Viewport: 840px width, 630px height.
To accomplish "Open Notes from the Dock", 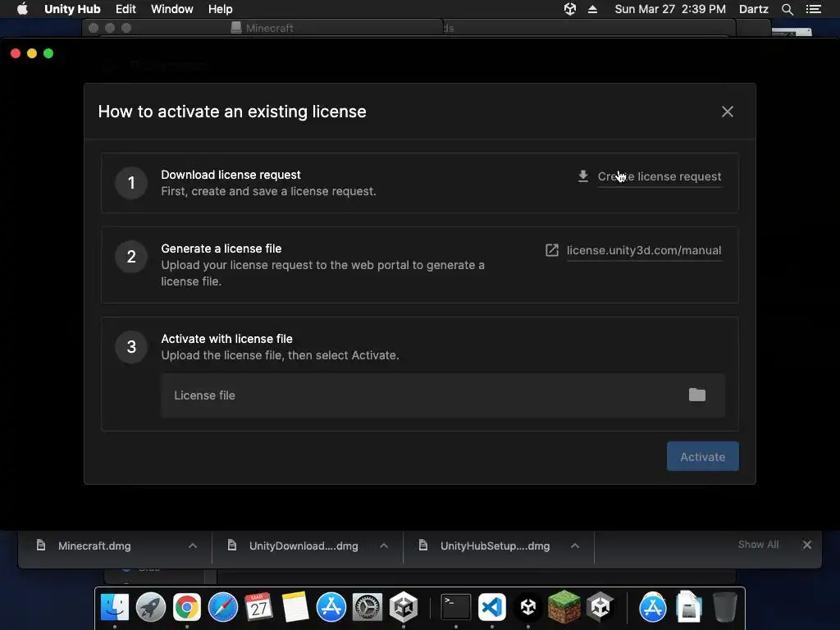I will coord(295,607).
